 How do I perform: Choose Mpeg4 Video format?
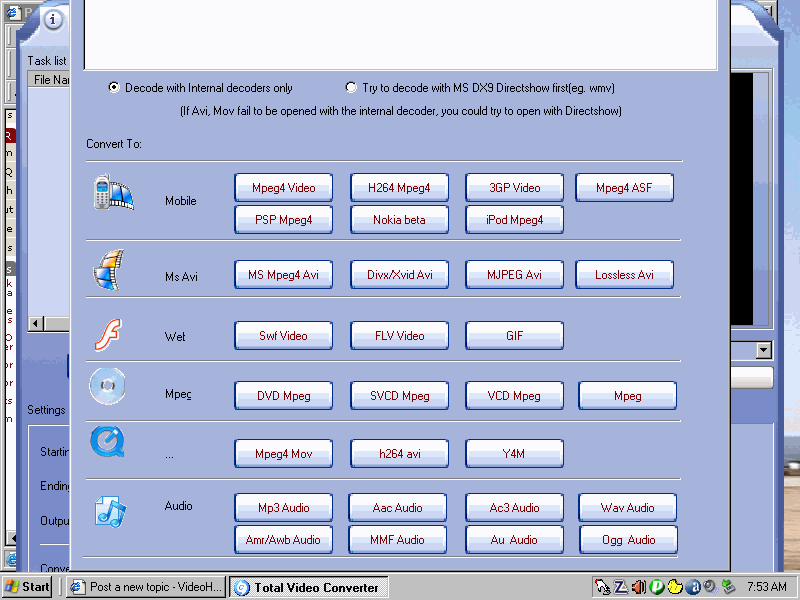[284, 188]
